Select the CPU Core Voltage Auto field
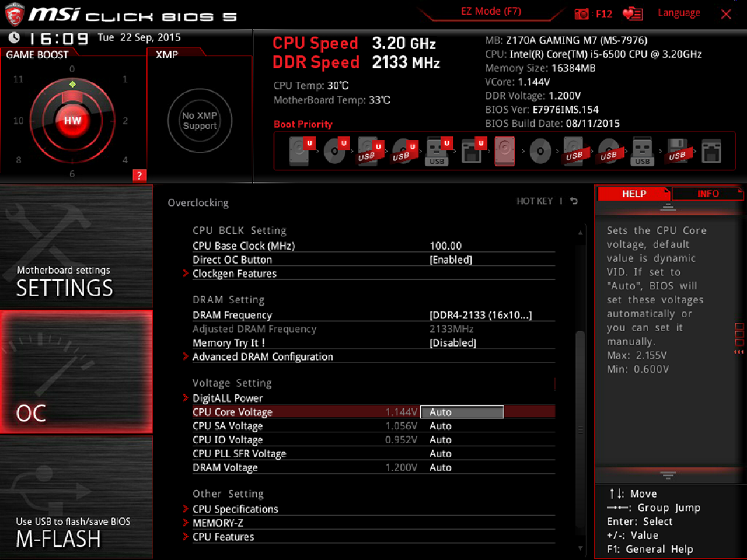Image resolution: width=747 pixels, height=560 pixels. click(x=462, y=412)
